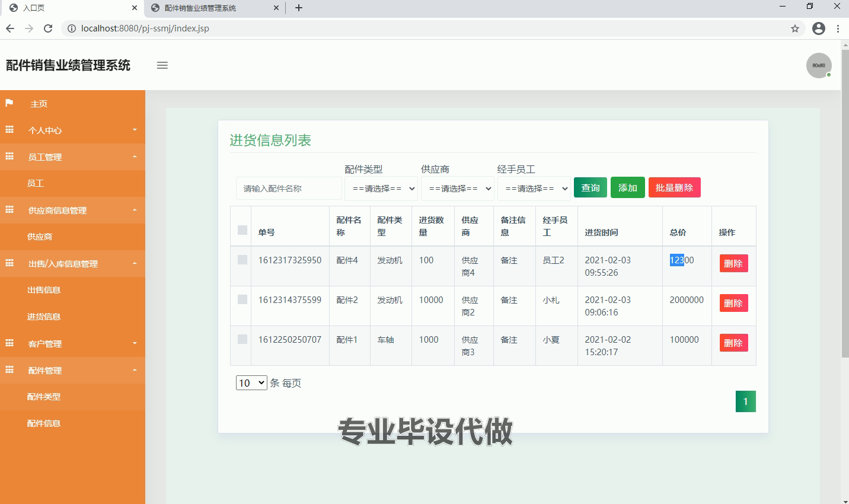Collapse the 出售/入库信息管理 sidebar menu
The width and height of the screenshot is (849, 504).
click(x=72, y=263)
